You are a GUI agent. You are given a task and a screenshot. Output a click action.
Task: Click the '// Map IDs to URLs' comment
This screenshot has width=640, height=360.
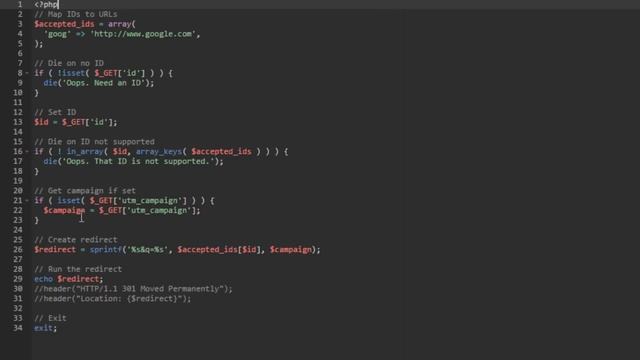76,14
